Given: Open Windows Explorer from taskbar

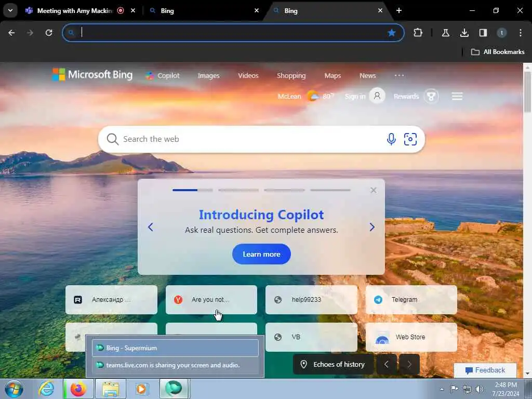Looking at the screenshot, I should (111, 389).
